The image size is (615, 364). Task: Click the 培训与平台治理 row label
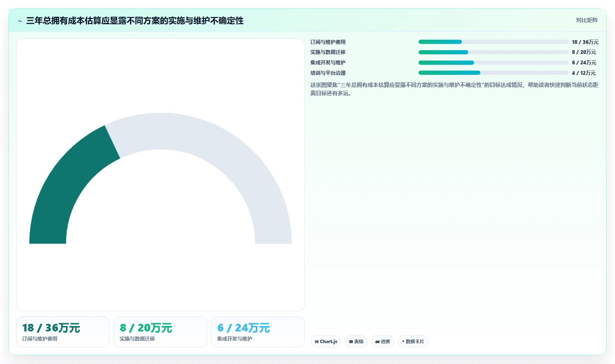pos(328,73)
